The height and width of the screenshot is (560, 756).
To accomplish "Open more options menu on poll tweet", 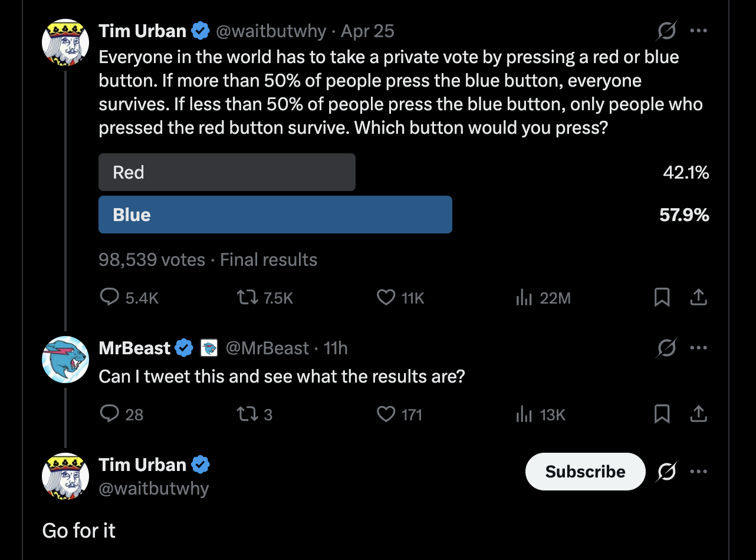I will [x=698, y=31].
